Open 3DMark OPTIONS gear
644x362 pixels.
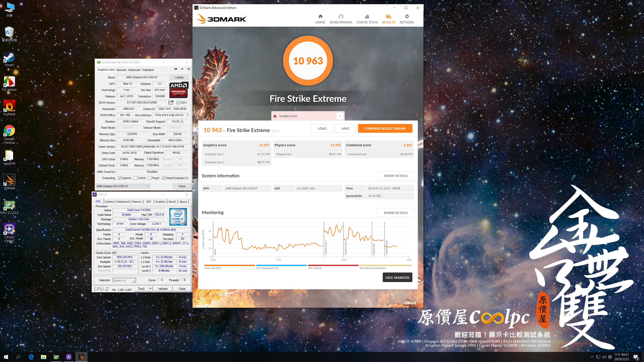coord(407,19)
